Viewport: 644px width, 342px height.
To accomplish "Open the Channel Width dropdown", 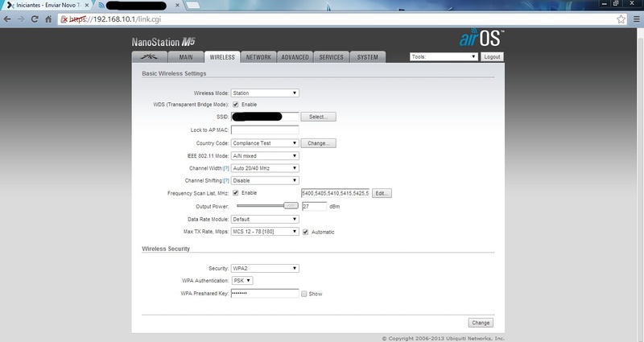I will click(x=265, y=168).
